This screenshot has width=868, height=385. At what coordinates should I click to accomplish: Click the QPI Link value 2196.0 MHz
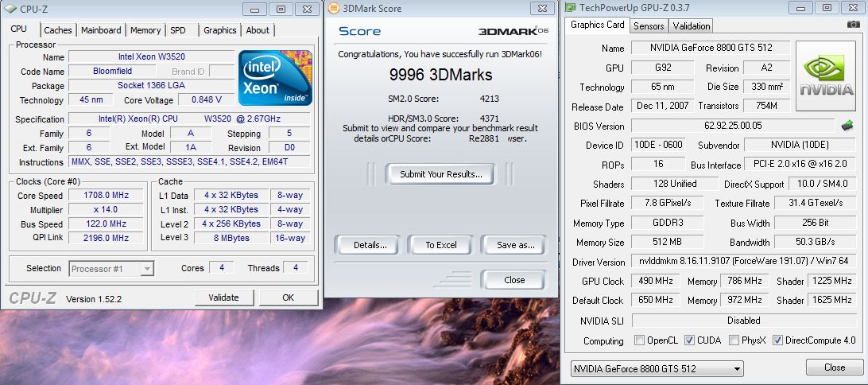pos(106,238)
